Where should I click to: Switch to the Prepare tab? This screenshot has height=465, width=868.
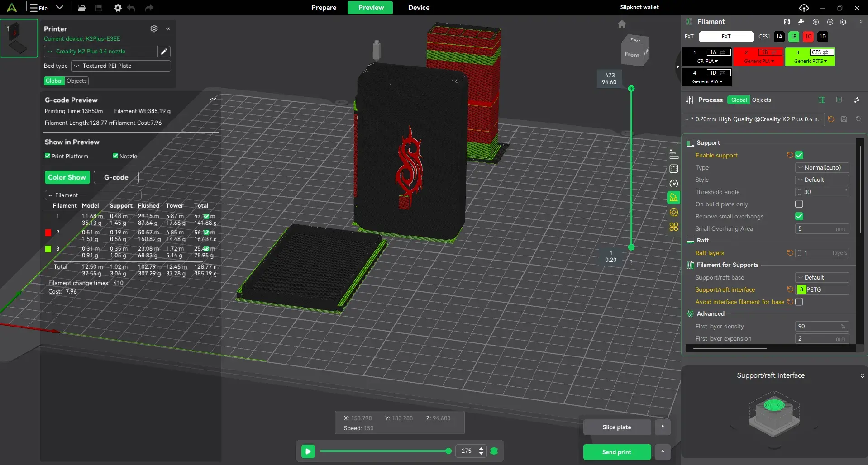324,8
